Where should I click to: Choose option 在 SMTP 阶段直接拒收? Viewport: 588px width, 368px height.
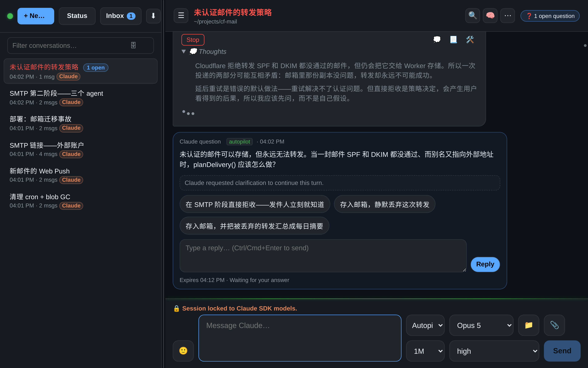[255, 204]
